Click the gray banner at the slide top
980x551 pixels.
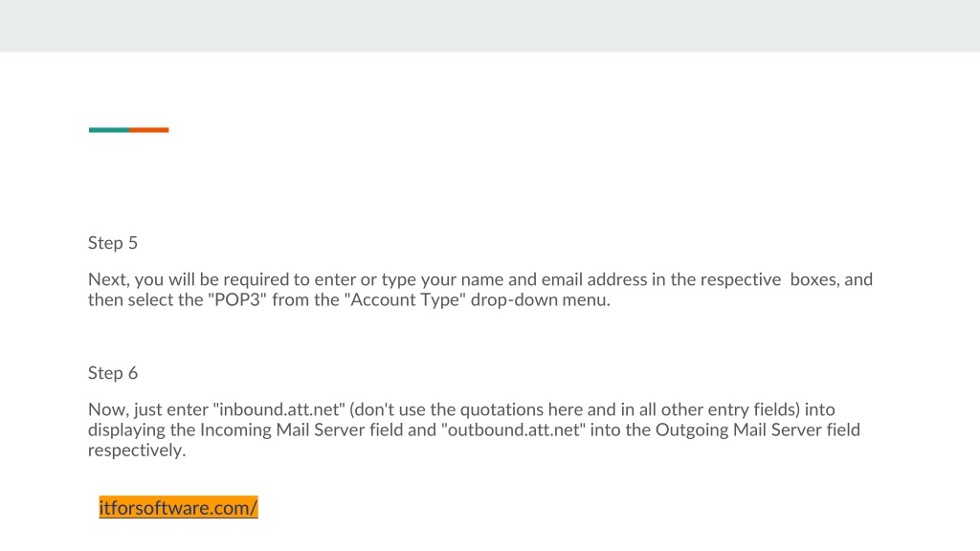[490, 26]
